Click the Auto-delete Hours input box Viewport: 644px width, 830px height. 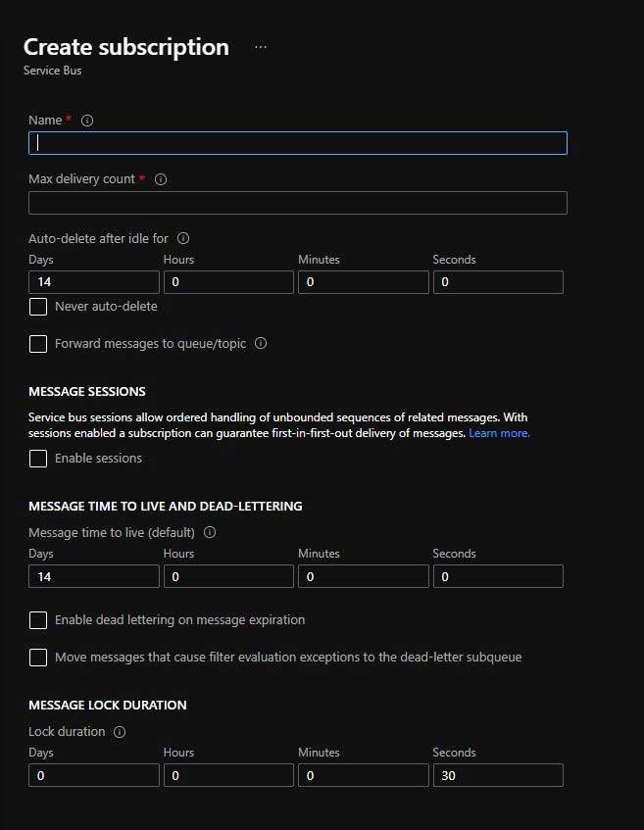pyautogui.click(x=228, y=282)
